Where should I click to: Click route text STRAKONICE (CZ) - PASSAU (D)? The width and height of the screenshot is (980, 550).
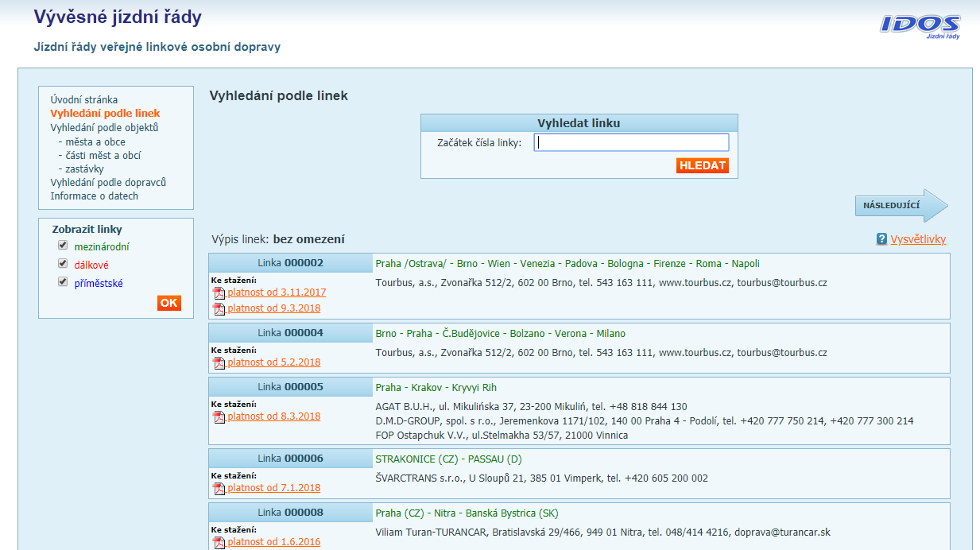[448, 459]
